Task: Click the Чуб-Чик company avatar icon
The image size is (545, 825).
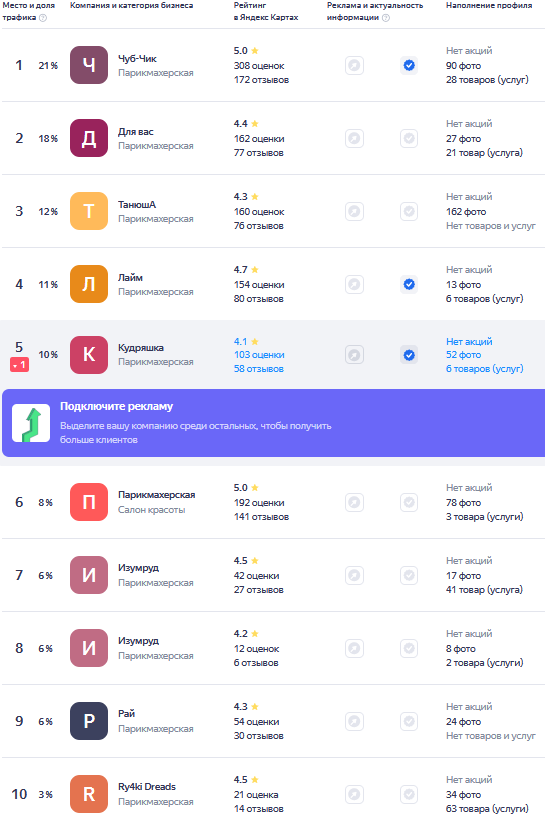Action: point(89,65)
